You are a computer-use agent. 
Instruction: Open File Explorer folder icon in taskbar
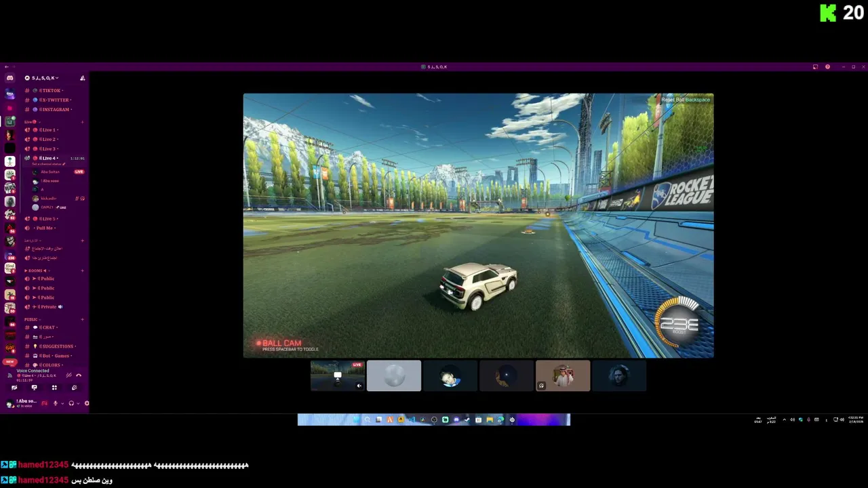click(490, 420)
